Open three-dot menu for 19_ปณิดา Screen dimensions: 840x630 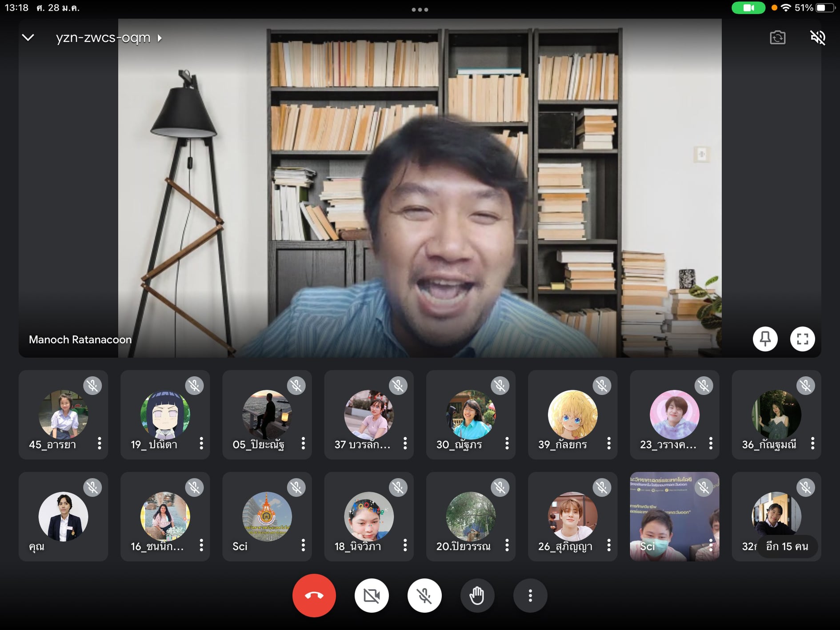(x=201, y=443)
